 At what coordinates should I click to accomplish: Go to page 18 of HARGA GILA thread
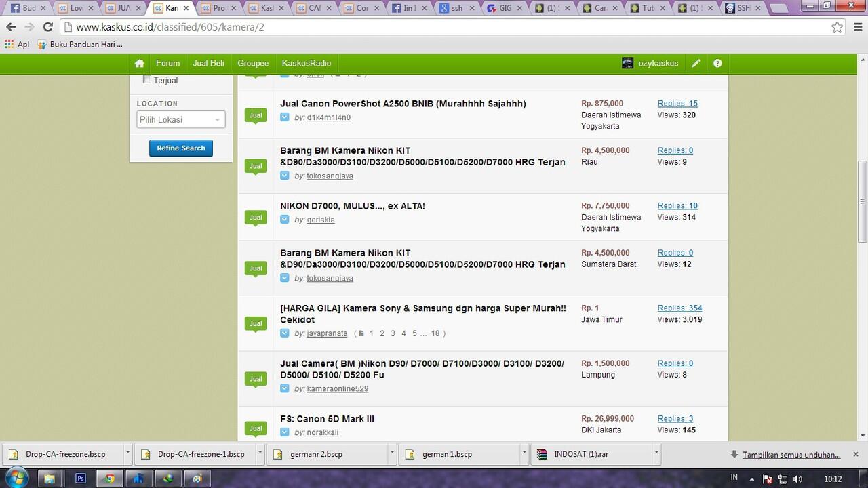click(x=435, y=333)
